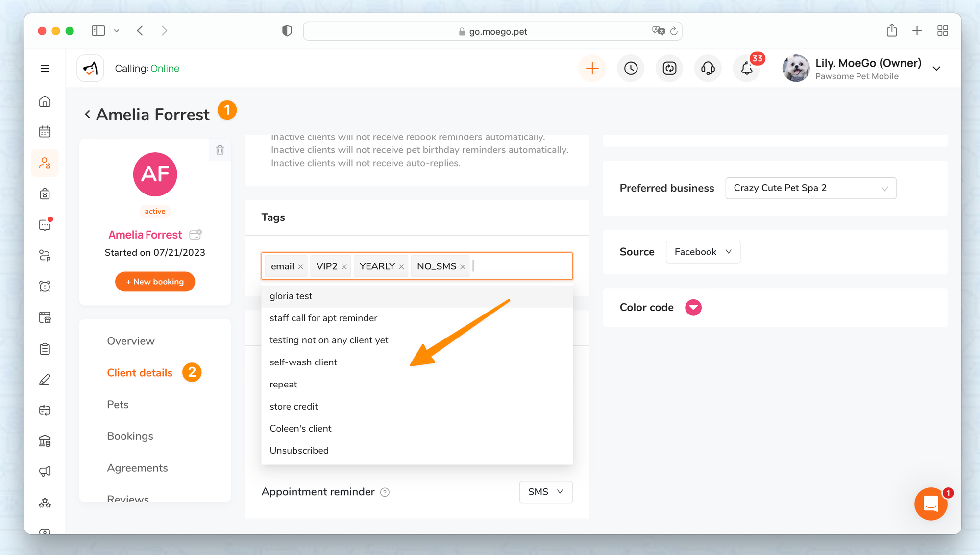
Task: Remove the NO_SMS tag
Action: tap(463, 266)
